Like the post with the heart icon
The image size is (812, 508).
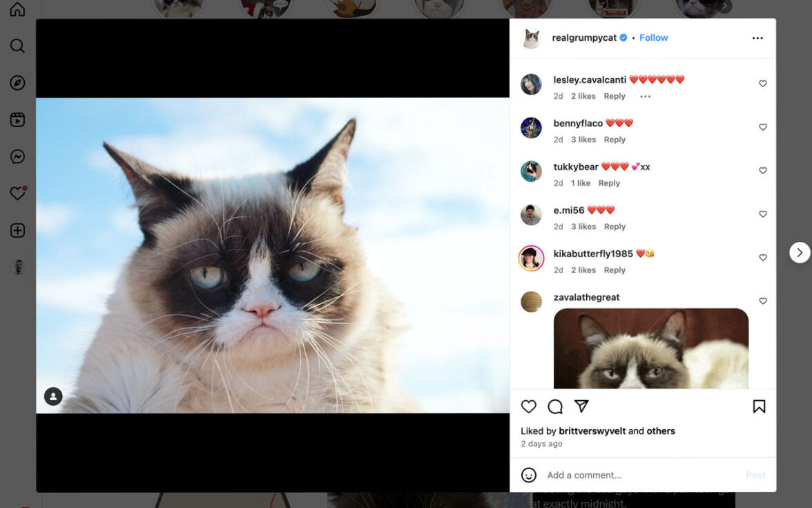(529, 406)
